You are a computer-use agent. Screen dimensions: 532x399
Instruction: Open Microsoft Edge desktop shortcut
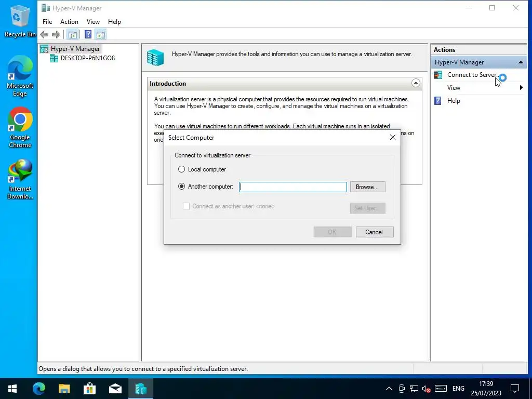(x=20, y=77)
